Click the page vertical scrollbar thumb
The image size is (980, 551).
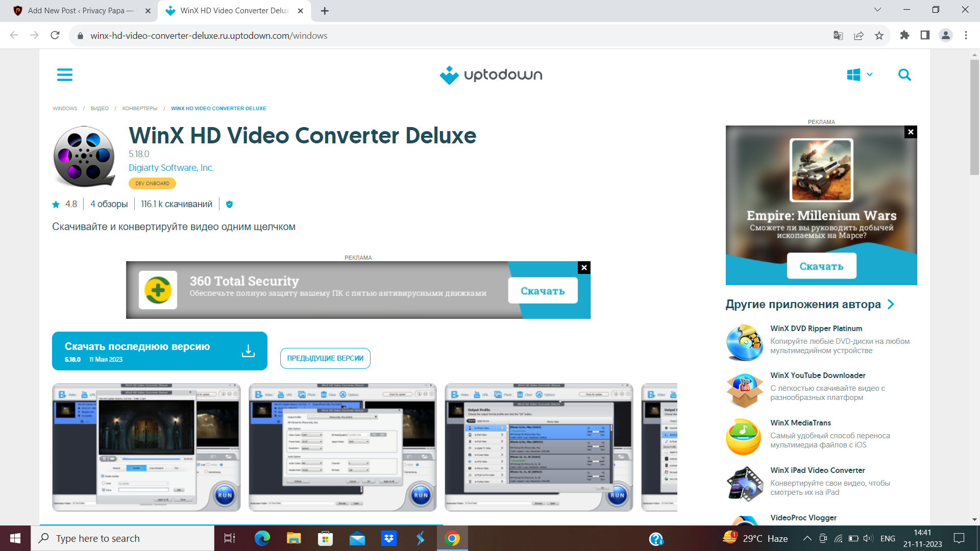pos(974,117)
